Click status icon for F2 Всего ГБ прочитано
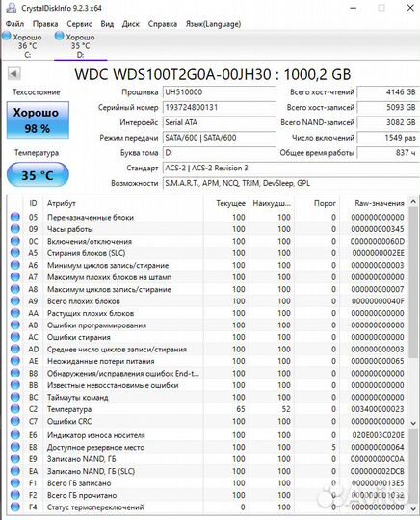 point(14,495)
